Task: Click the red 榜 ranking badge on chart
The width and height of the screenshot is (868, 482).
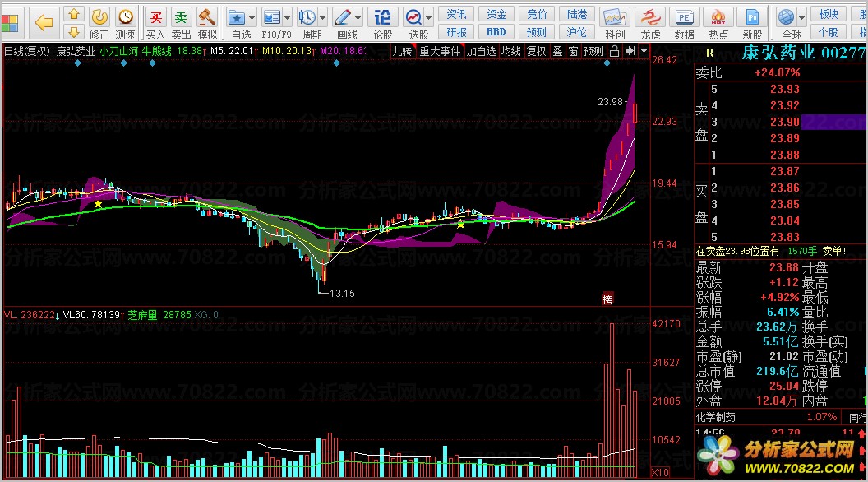Action: (x=607, y=299)
